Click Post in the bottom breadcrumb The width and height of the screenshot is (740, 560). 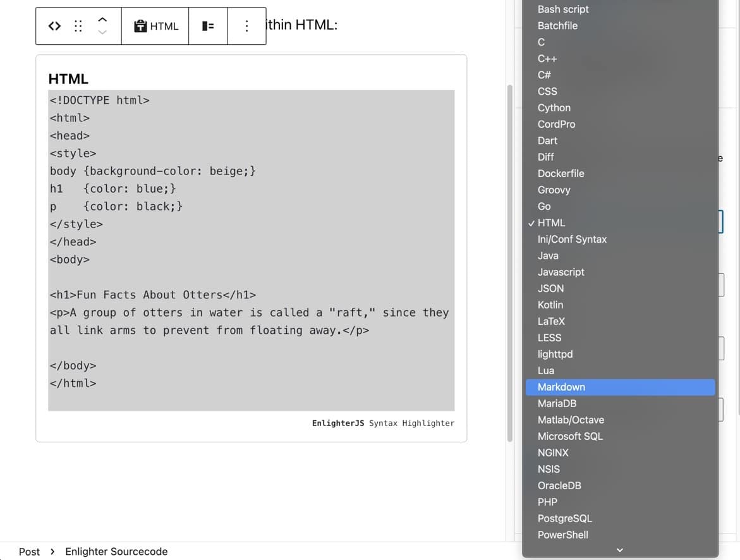(x=29, y=552)
